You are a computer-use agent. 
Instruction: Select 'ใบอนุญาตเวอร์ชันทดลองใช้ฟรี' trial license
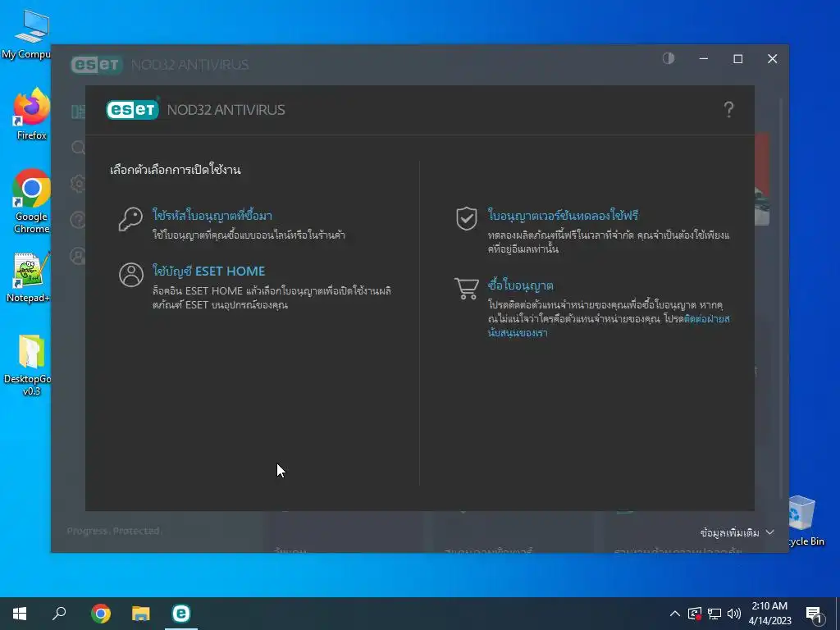point(563,216)
